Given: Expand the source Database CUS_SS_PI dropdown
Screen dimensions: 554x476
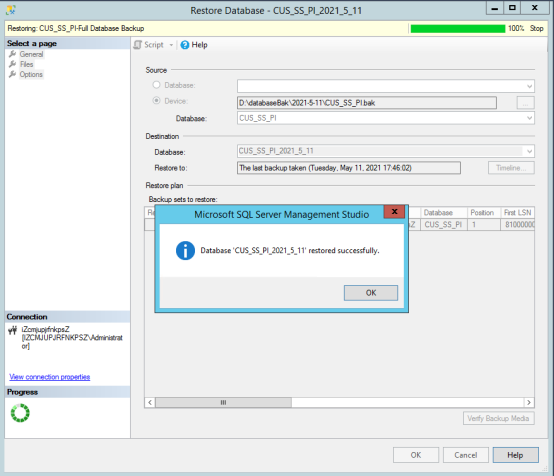Looking at the screenshot, I should coord(529,118).
